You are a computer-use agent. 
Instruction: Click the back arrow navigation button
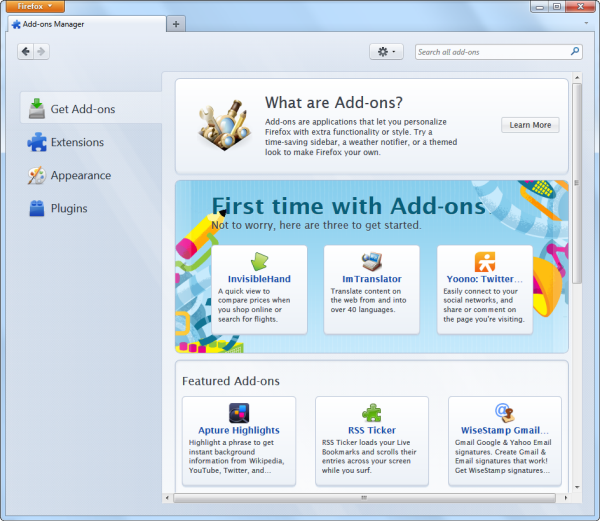pyautogui.click(x=26, y=51)
